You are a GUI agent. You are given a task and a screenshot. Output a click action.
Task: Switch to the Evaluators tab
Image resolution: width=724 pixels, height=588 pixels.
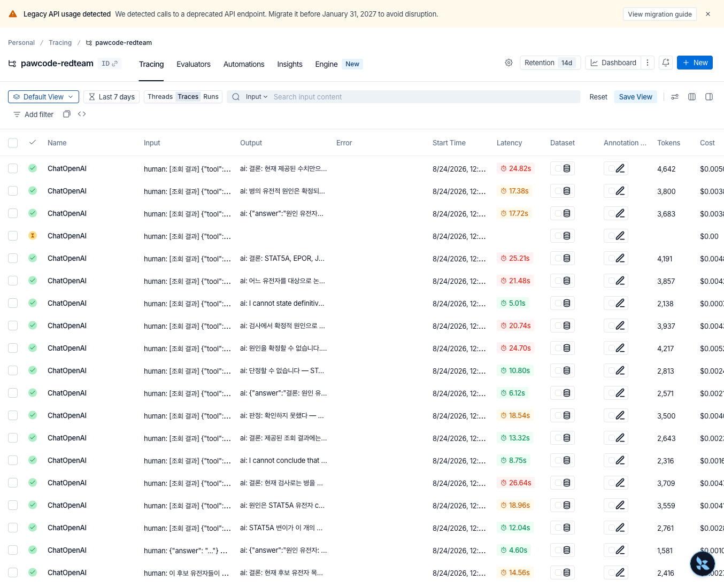[194, 64]
